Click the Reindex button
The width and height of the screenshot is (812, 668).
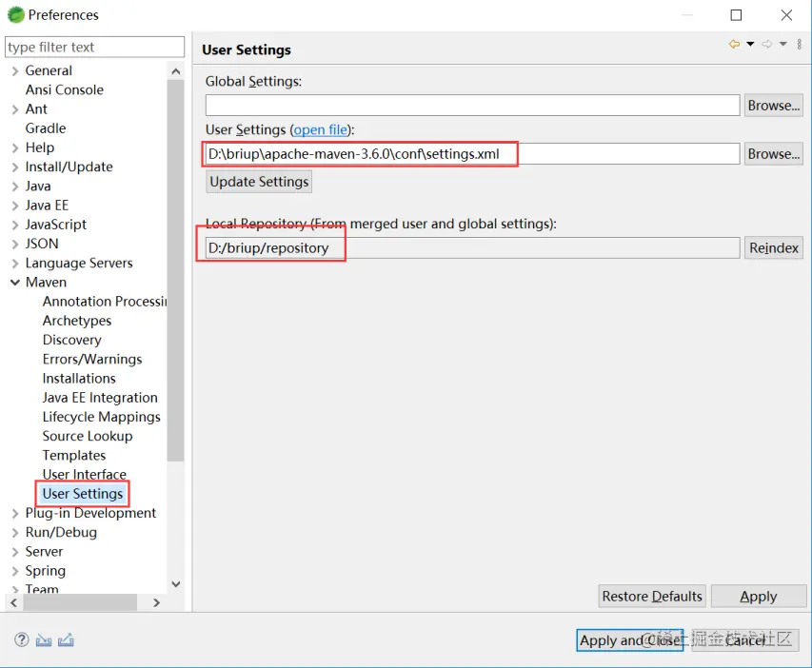pyautogui.click(x=774, y=248)
